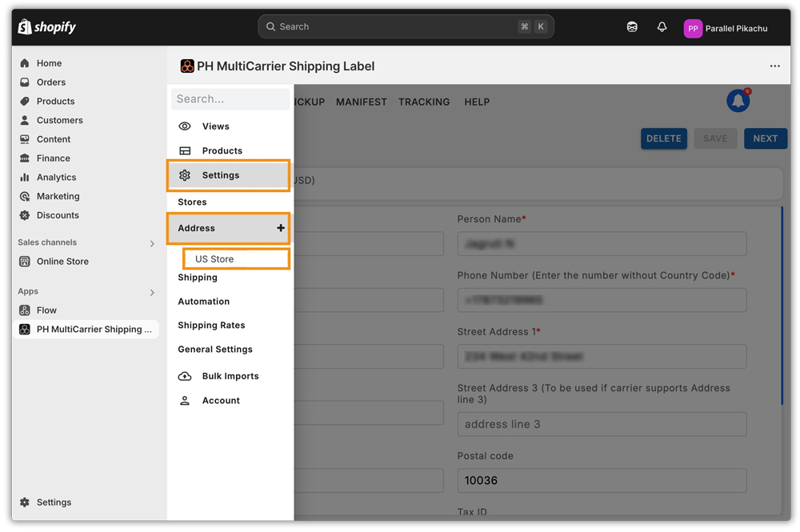The image size is (800, 532).
Task: Open the Shopify top search bar
Action: coord(406,26)
